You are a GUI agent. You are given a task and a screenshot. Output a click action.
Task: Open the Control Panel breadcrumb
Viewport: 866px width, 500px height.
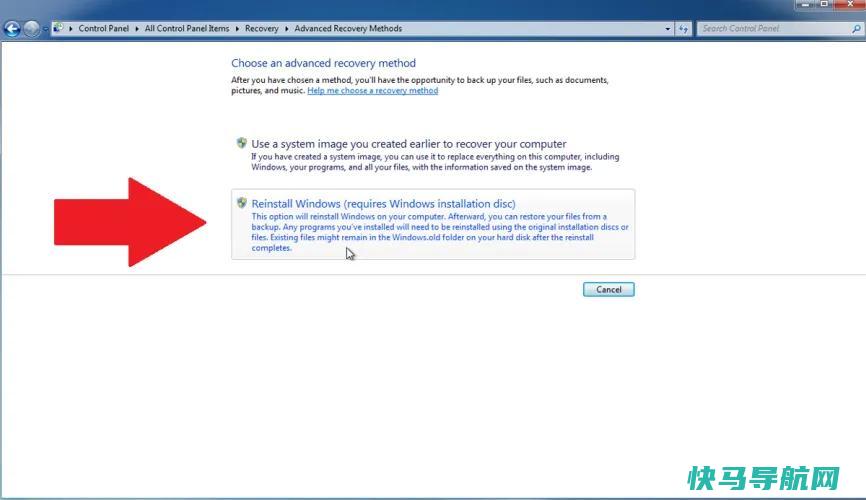(x=103, y=29)
